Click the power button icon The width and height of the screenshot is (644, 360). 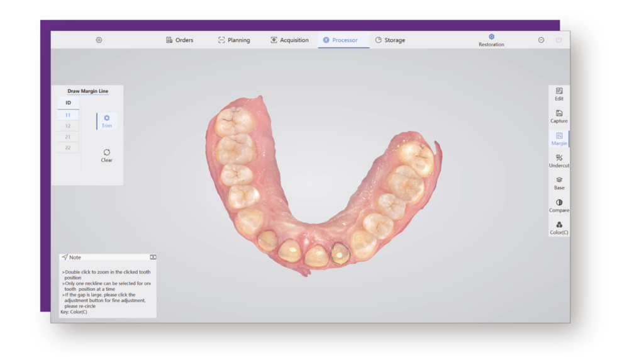[x=558, y=40]
